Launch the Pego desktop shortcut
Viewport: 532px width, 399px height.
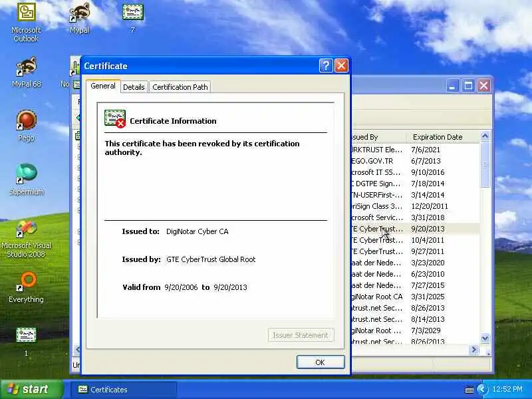pyautogui.click(x=26, y=126)
